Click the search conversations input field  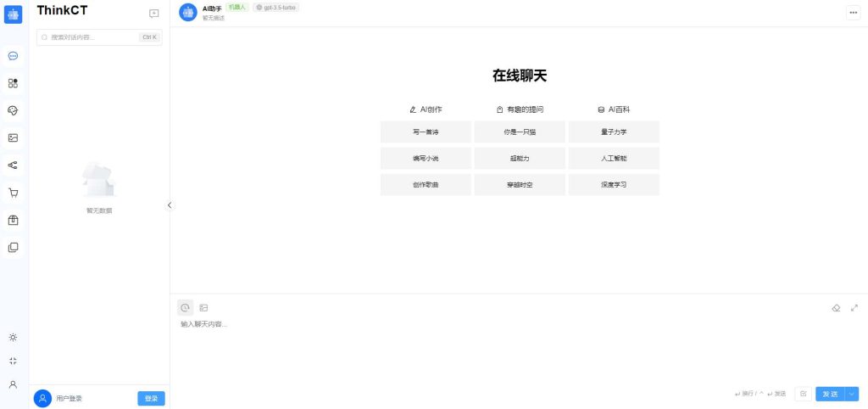99,37
